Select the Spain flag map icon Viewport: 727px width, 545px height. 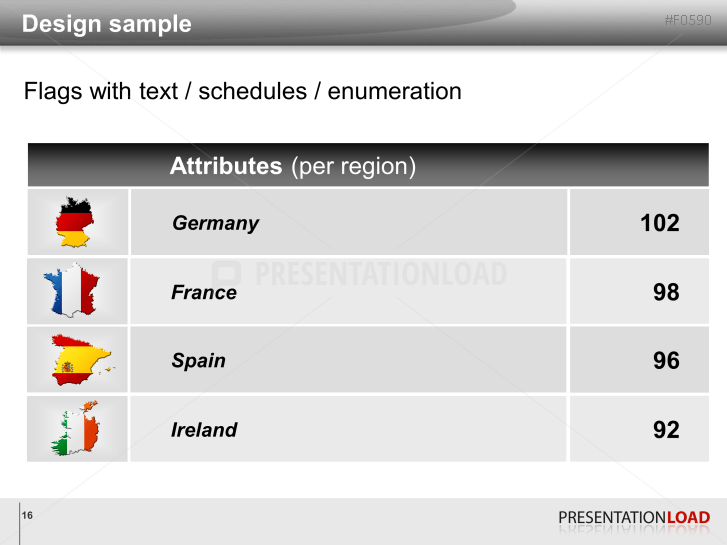[79, 360]
